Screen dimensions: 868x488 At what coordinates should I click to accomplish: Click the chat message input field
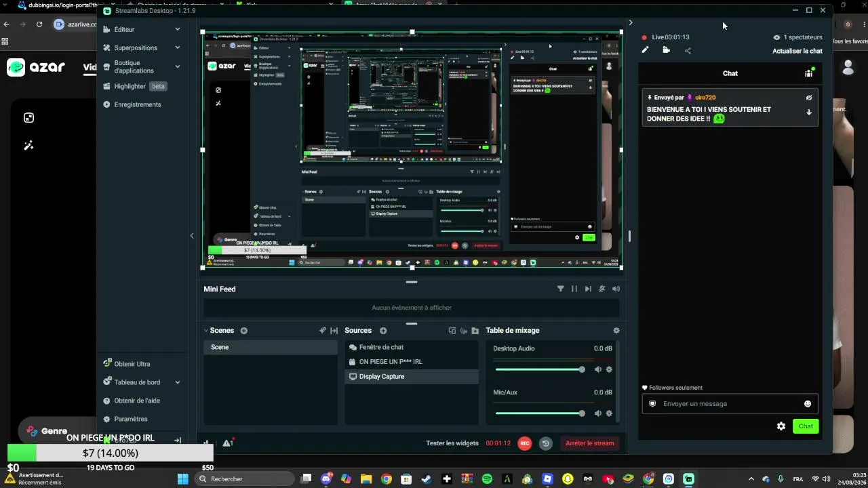click(x=730, y=404)
